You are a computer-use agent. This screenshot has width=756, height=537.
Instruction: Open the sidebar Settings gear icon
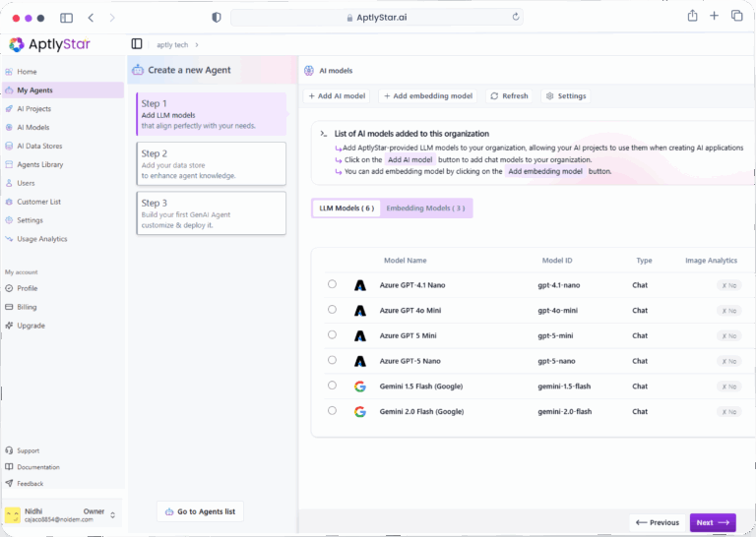pos(9,220)
